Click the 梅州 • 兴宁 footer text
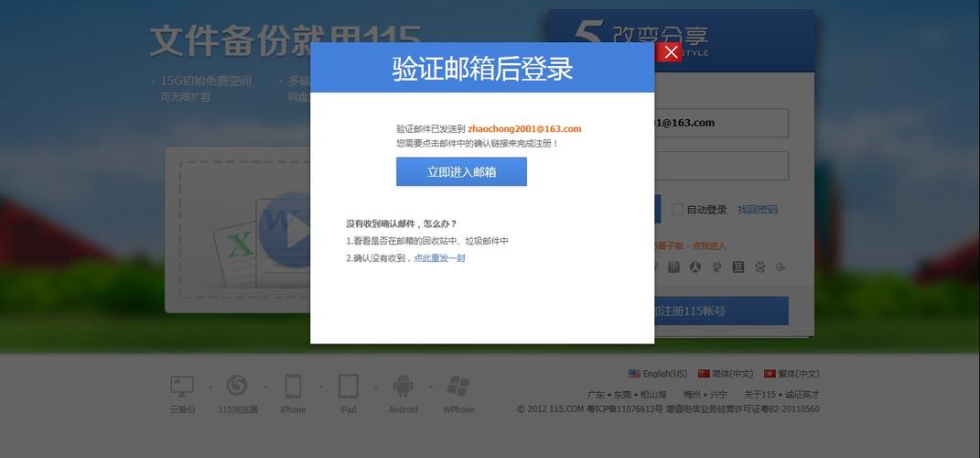 705,395
